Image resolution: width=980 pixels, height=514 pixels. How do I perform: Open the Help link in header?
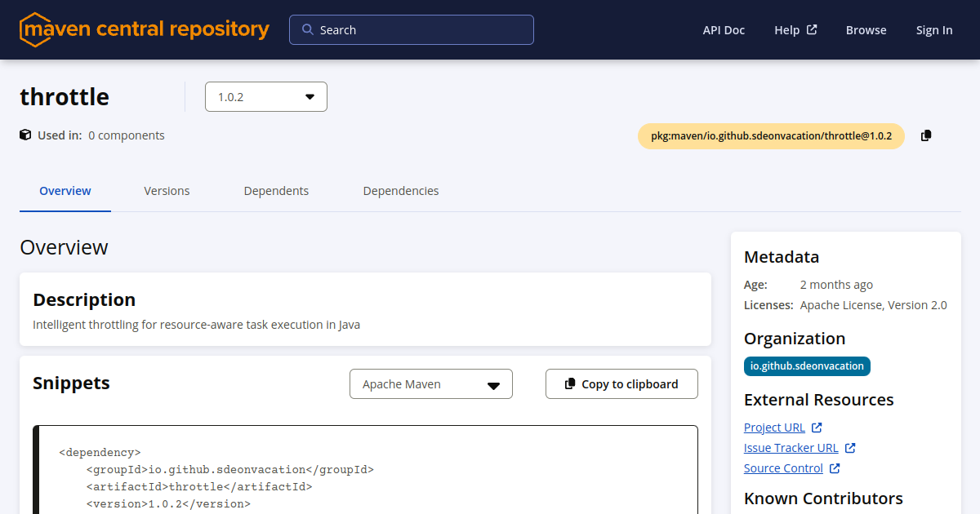pyautogui.click(x=787, y=30)
